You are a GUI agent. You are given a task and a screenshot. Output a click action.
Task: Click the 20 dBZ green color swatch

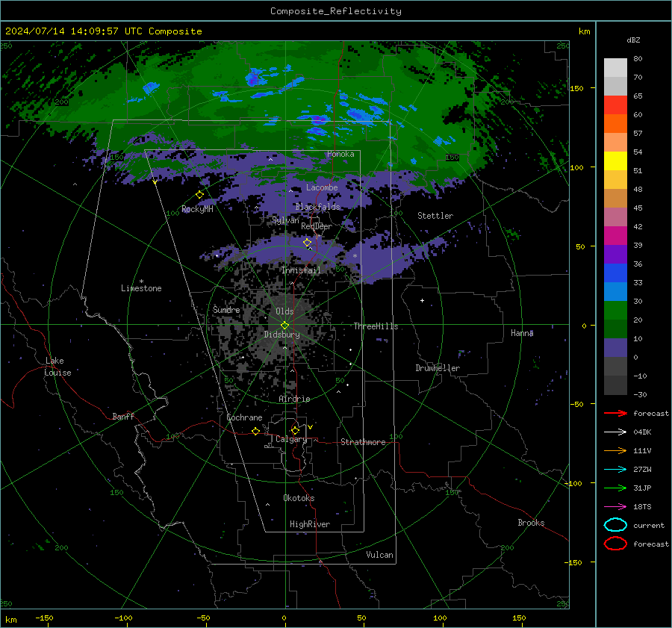point(615,311)
